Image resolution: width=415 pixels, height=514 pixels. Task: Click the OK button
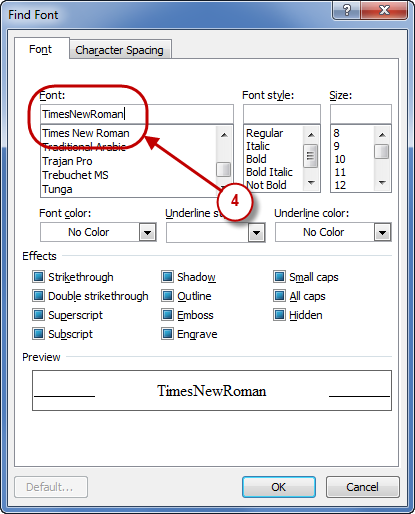click(279, 487)
